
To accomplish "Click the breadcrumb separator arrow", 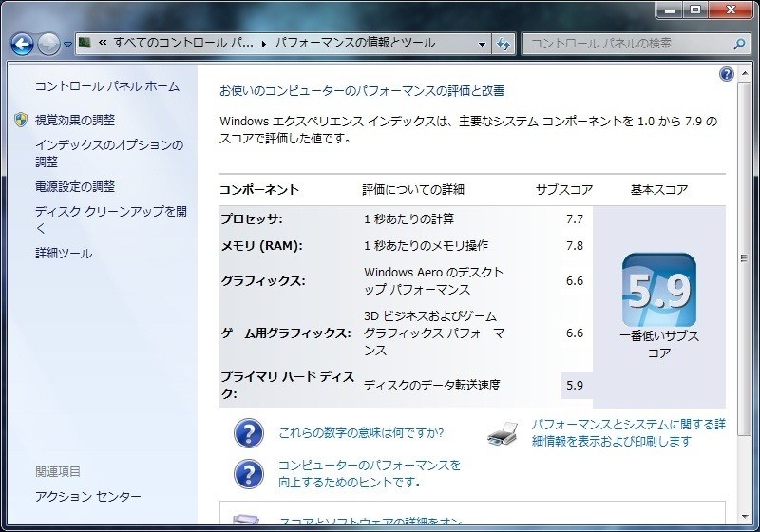I will pos(264,44).
